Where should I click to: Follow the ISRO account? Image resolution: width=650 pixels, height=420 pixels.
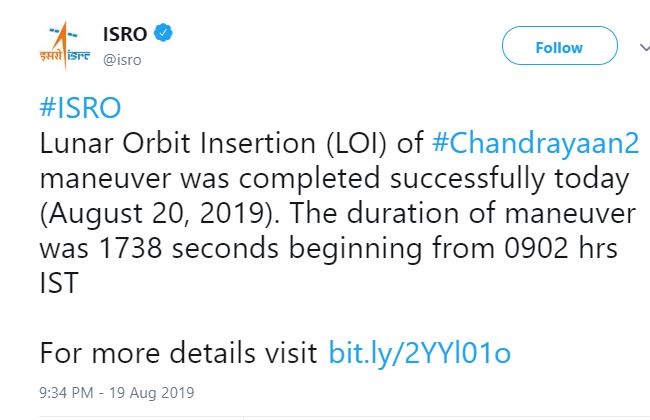560,46
